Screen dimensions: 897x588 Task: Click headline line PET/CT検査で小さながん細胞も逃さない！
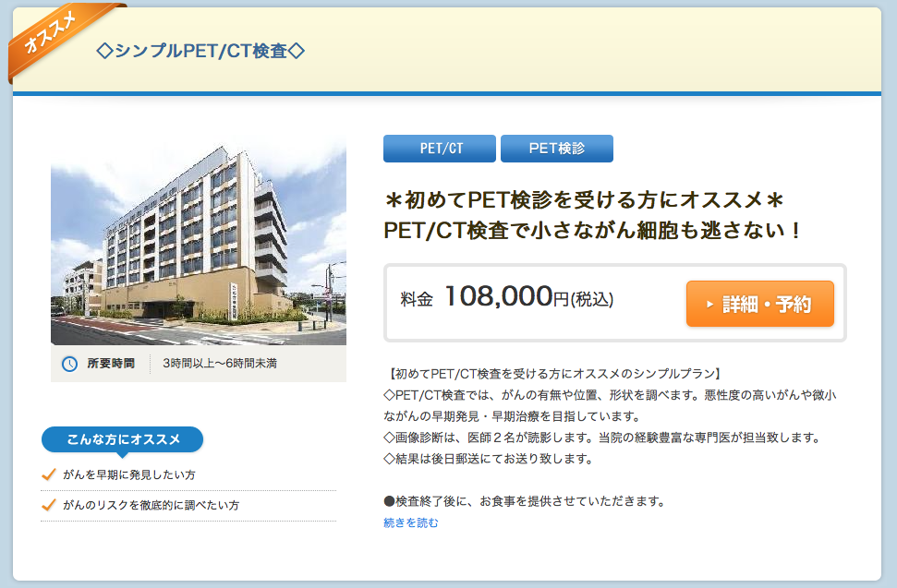click(592, 230)
